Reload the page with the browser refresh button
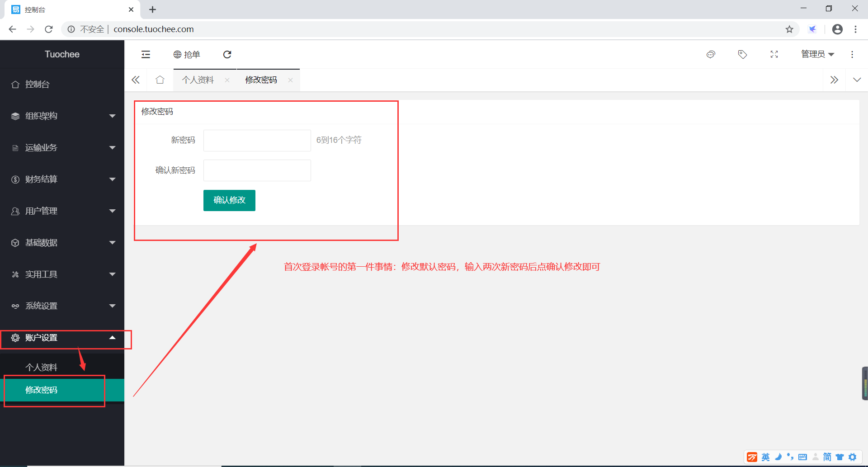Image resolution: width=868 pixels, height=467 pixels. click(49, 29)
